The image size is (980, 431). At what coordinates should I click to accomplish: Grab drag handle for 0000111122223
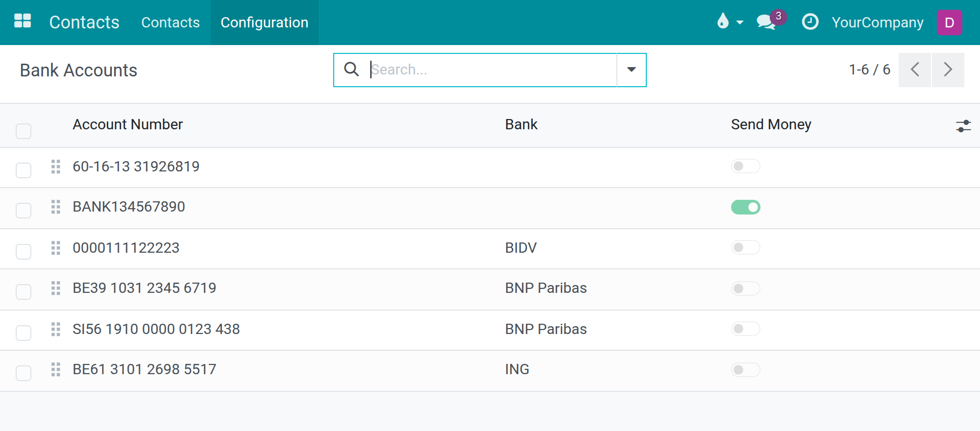56,248
